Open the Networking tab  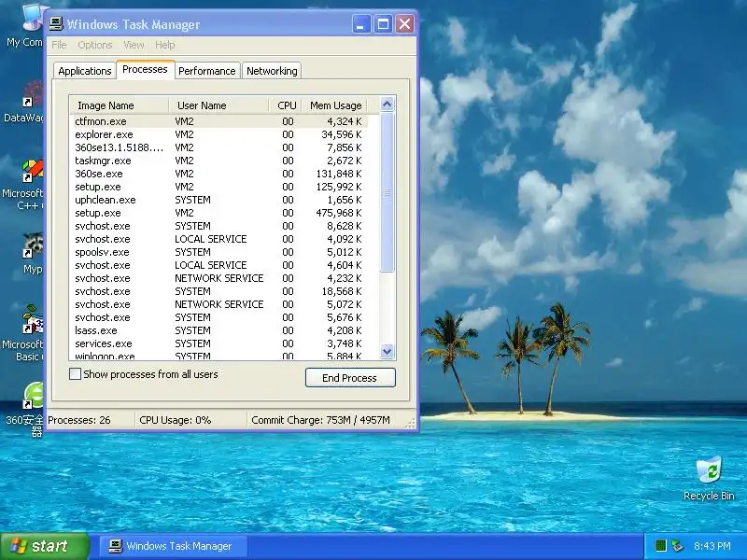point(272,71)
